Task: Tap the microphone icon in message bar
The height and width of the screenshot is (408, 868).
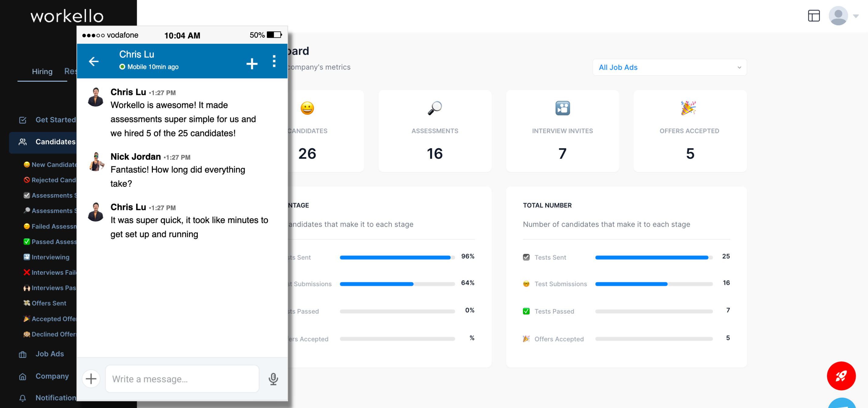Action: (273, 379)
